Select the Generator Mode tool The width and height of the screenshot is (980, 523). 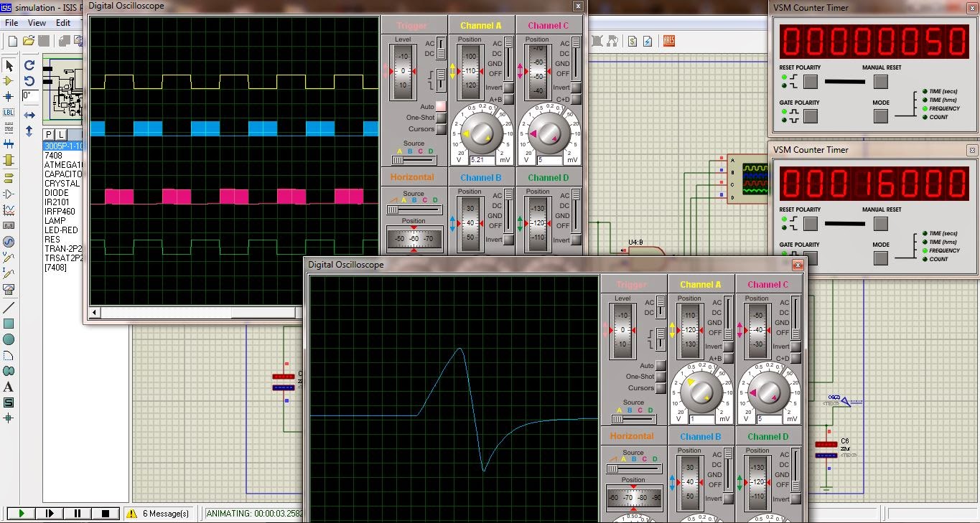(x=9, y=241)
